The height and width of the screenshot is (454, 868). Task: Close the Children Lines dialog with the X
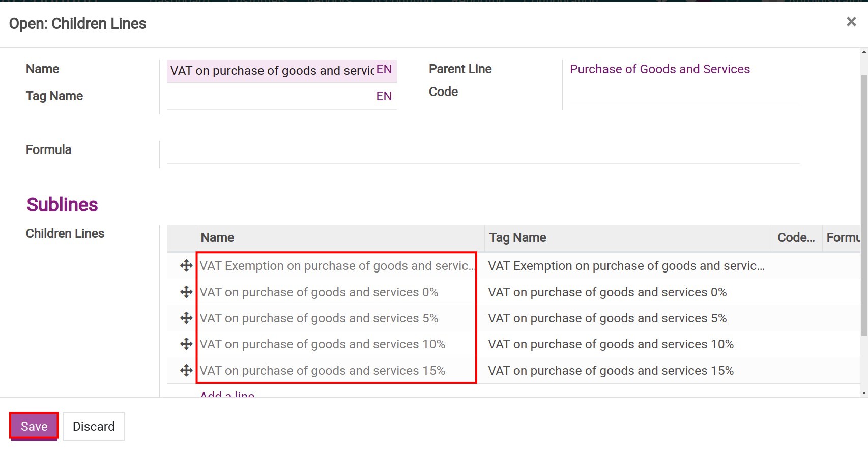(x=850, y=21)
